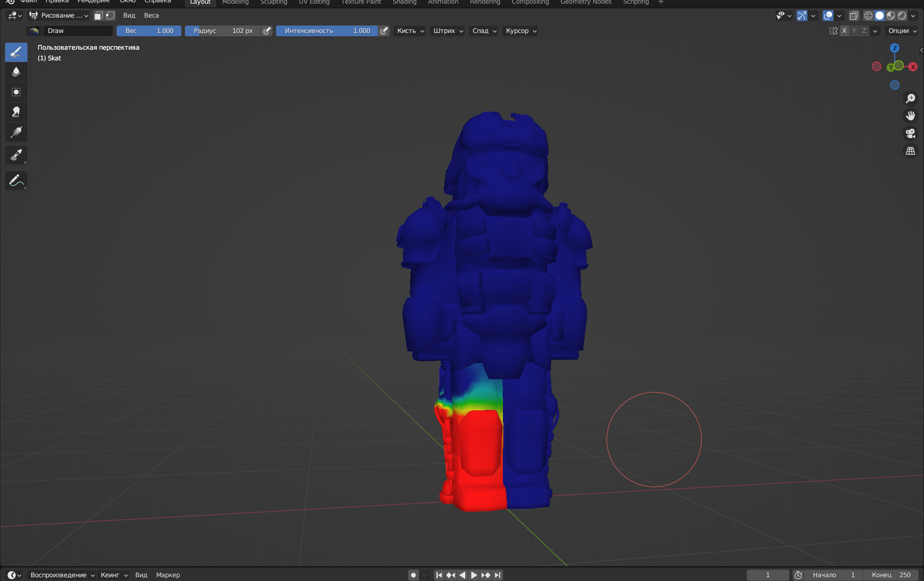Expand symmetry options arrow
924x581 pixels.
[875, 31]
